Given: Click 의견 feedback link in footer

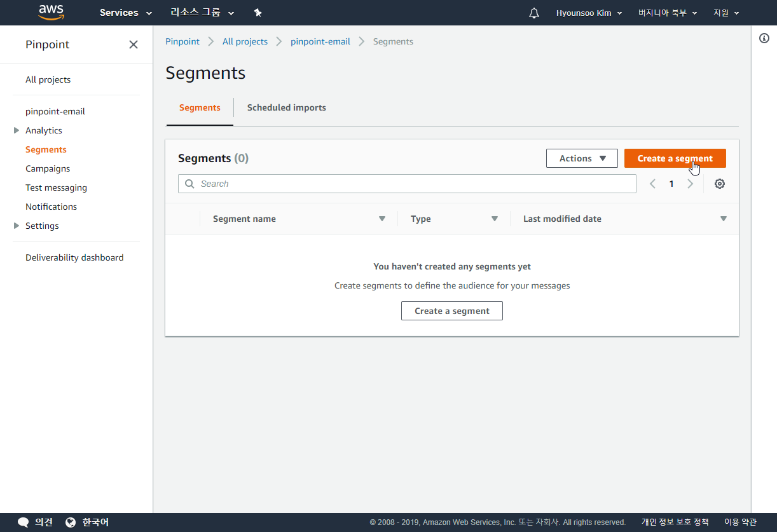Looking at the screenshot, I should pyautogui.click(x=44, y=522).
